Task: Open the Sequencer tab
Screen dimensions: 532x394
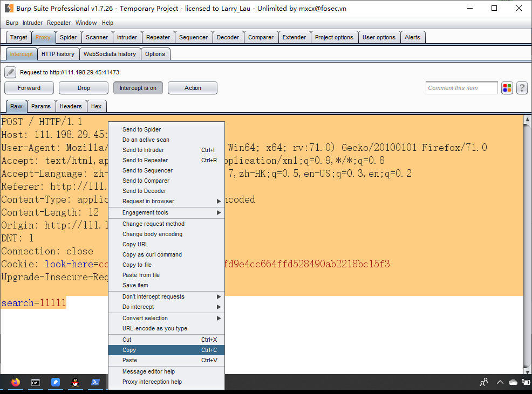Action: click(193, 37)
